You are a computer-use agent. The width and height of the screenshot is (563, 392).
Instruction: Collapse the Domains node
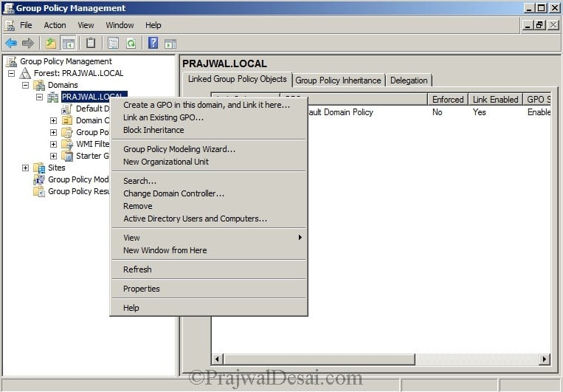(26, 85)
